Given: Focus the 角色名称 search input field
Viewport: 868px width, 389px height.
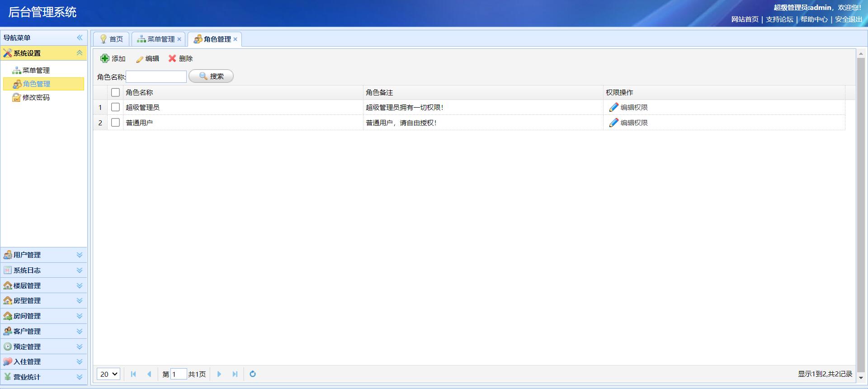Looking at the screenshot, I should [156, 76].
